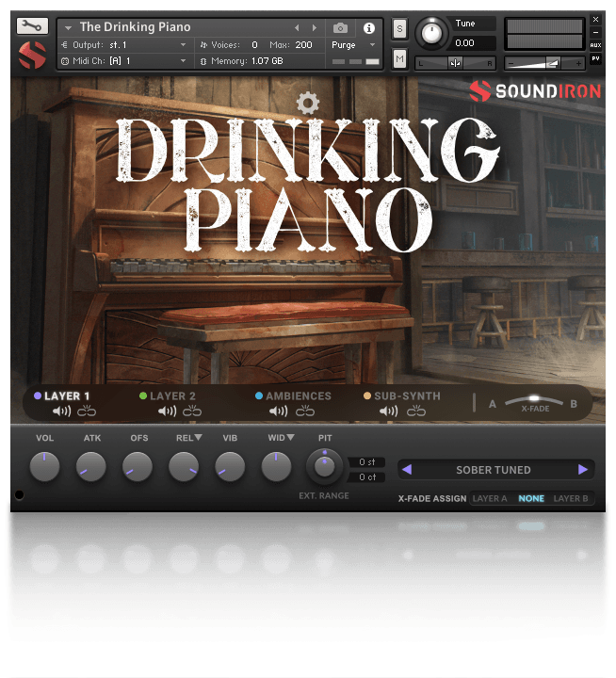Click the pan slider between L and R
This screenshot has height=678, width=616.
click(x=455, y=63)
